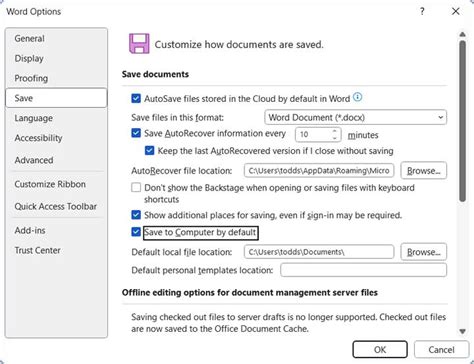Click the vertical scrollbar thumb

[462, 121]
